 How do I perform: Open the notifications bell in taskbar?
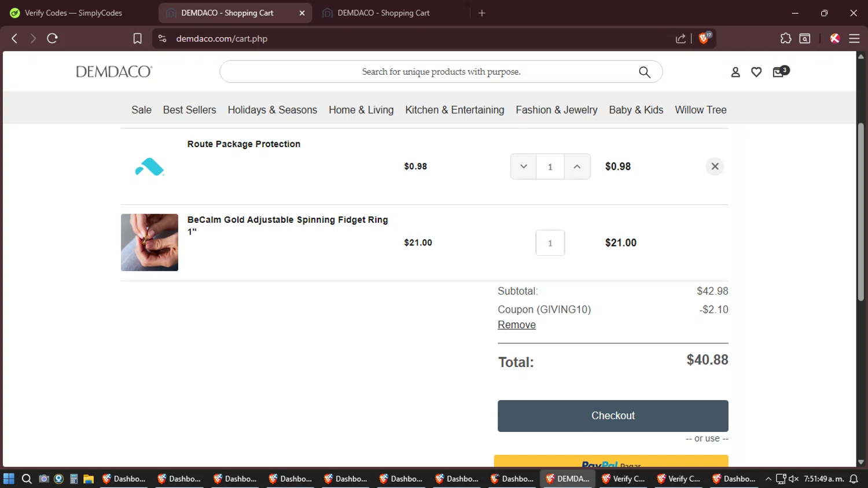854,479
